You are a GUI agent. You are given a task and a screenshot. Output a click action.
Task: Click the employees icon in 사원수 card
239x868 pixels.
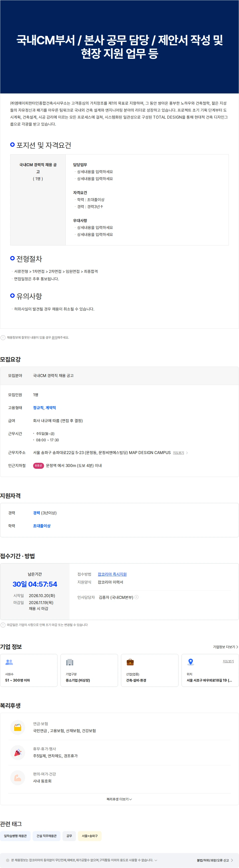9,662
